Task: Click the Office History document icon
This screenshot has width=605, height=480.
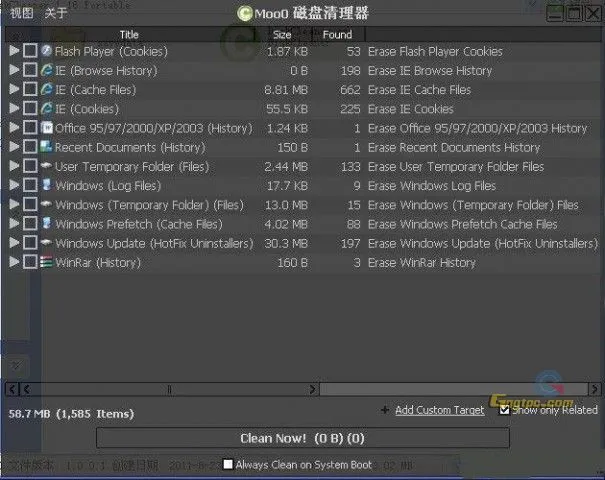Action: coord(46,128)
